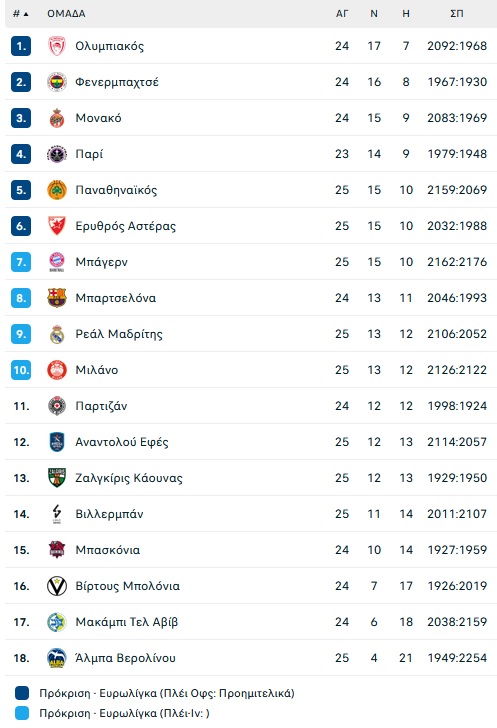Image resolution: width=497 pixels, height=728 pixels.
Task: Sort standings by ΑΓ games column
Action: pyautogui.click(x=342, y=14)
